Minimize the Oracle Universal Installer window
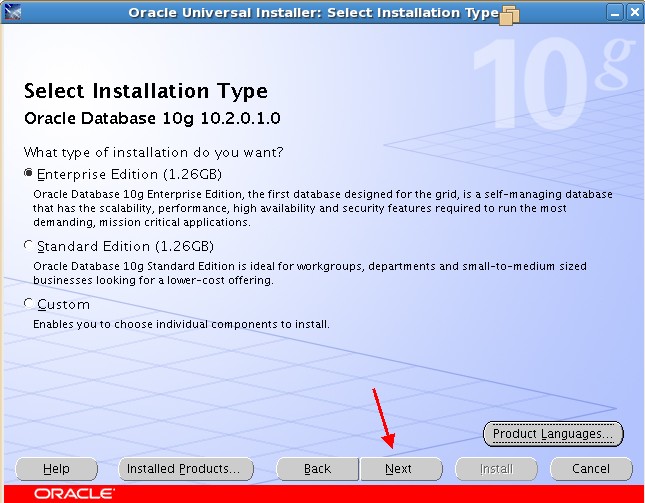This screenshot has height=503, width=645. (615, 13)
